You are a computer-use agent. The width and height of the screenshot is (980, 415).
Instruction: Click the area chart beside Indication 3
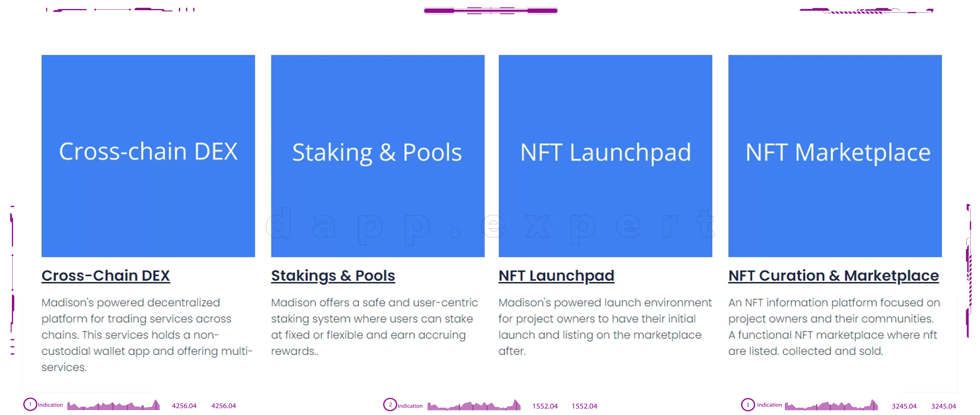pos(831,405)
